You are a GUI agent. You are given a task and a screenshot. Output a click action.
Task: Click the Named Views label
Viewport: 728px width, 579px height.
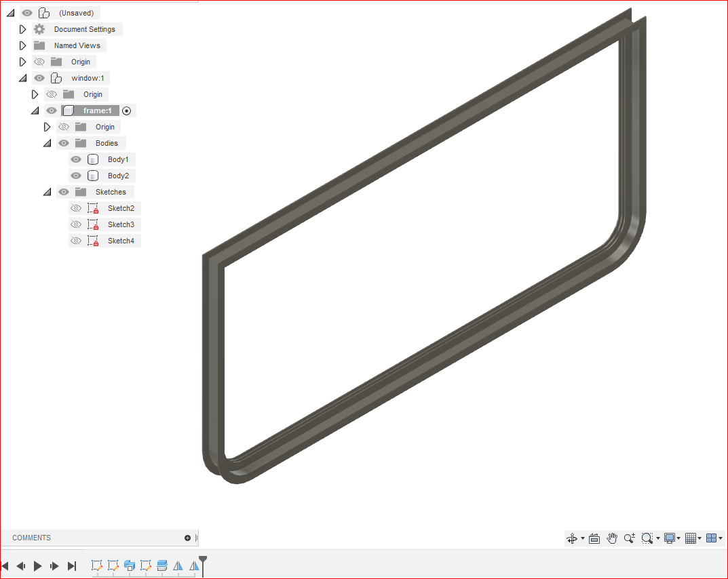coord(77,45)
